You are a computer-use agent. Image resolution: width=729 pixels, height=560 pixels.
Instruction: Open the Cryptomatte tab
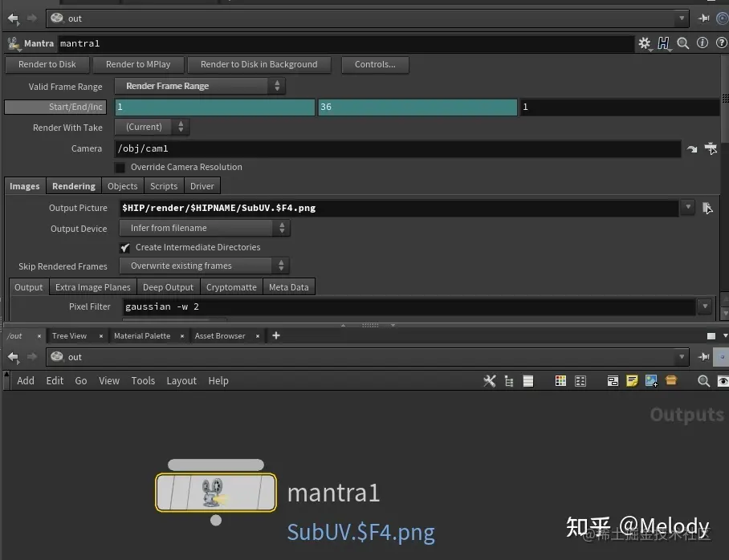click(x=231, y=287)
